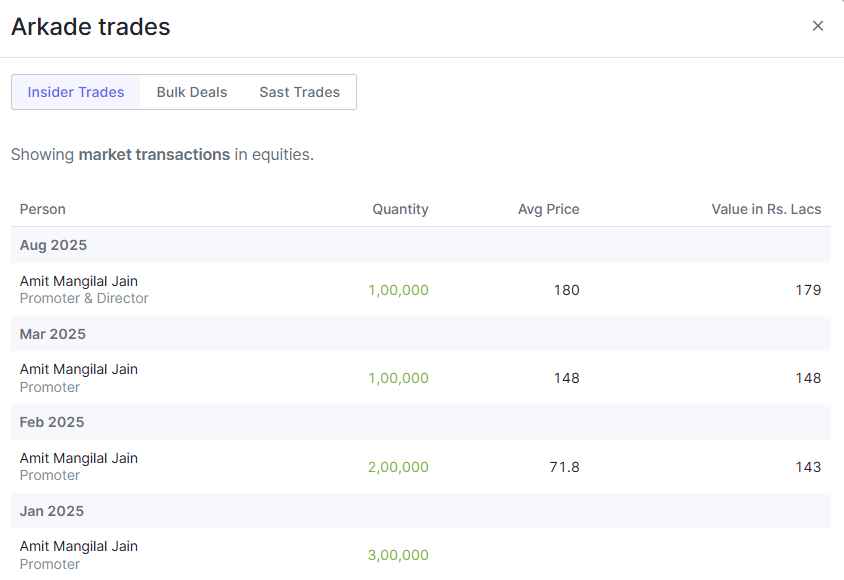Click the 179 value in Aug 2025
Image resolution: width=844 pixels, height=580 pixels.
click(808, 290)
